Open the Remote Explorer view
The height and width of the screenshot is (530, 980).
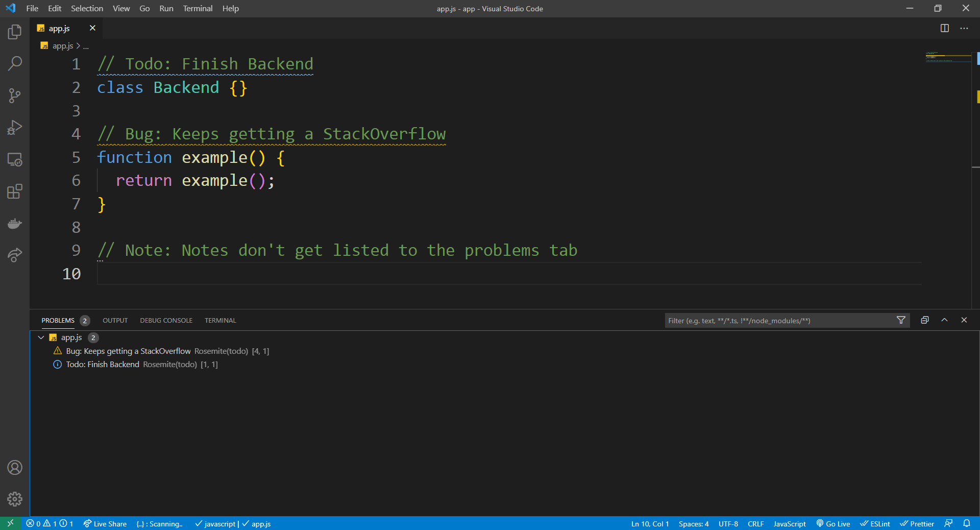click(x=15, y=159)
